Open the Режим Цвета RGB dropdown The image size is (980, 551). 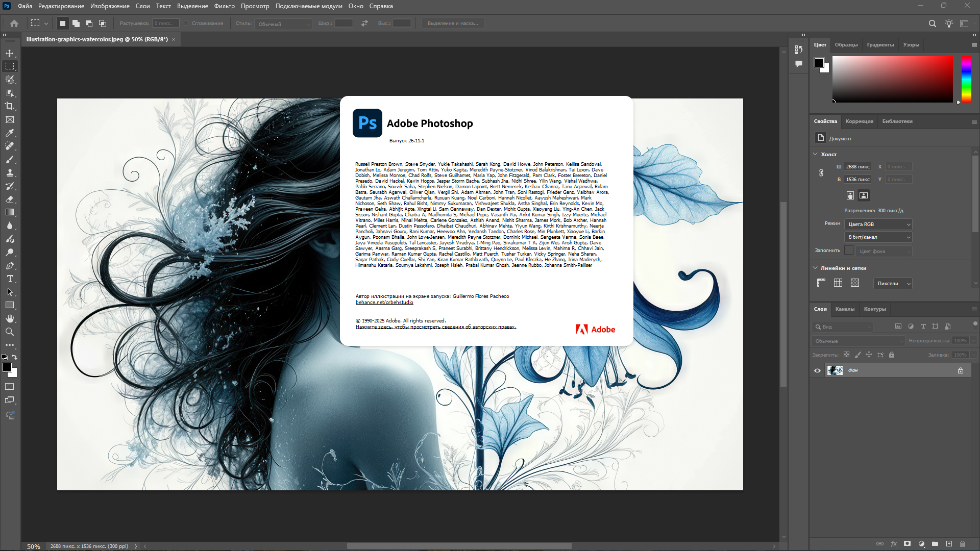point(878,224)
